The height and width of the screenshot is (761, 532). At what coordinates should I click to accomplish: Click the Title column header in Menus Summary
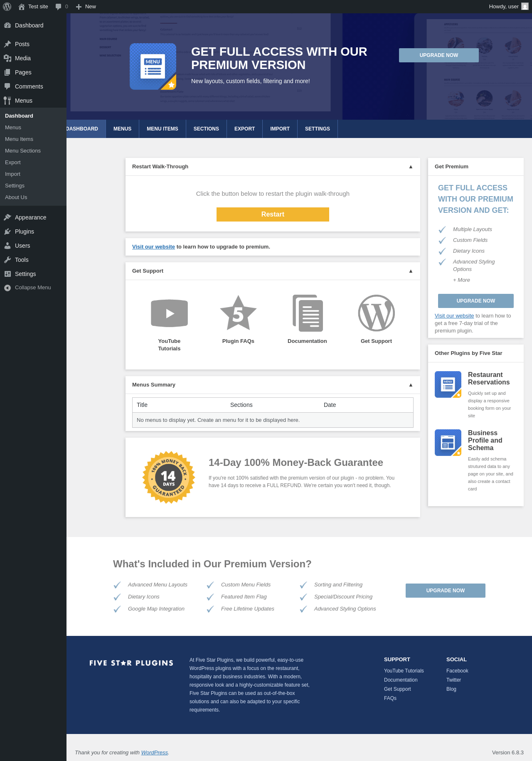point(142,405)
